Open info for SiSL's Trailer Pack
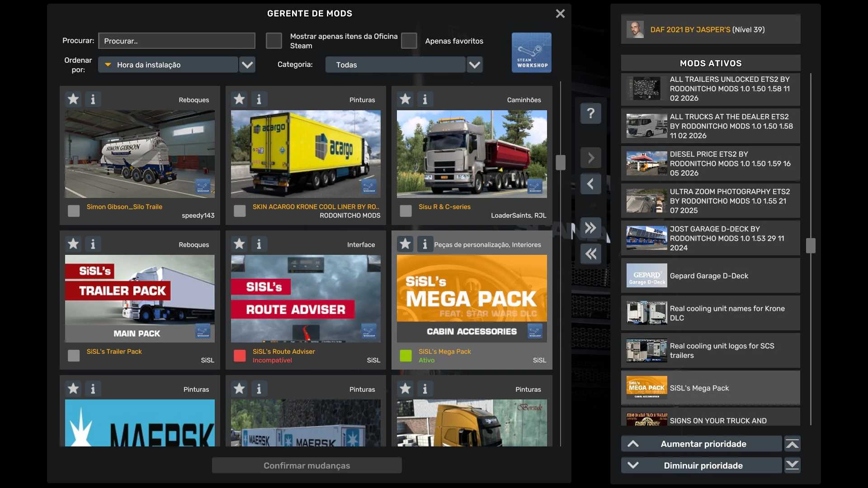The image size is (868, 488). coord(93,244)
